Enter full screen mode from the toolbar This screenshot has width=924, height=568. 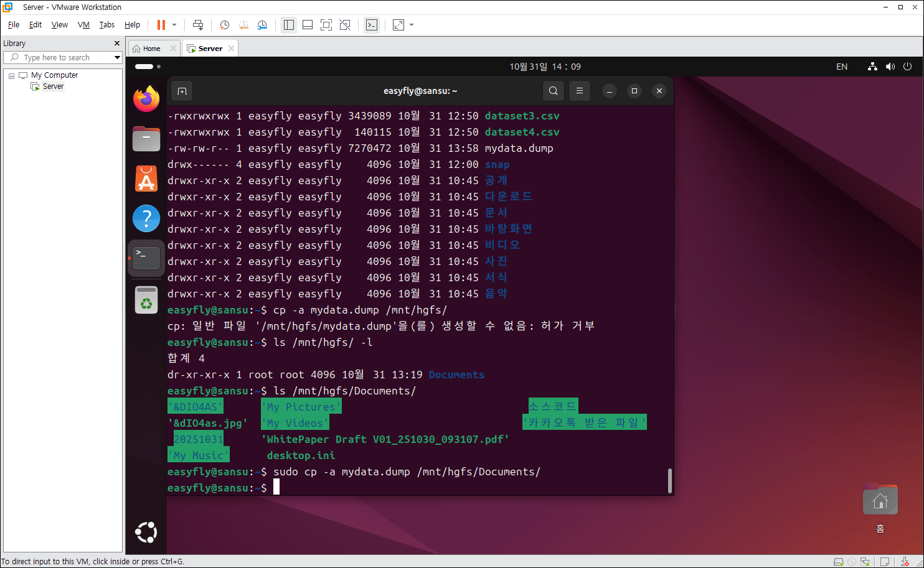click(x=326, y=25)
